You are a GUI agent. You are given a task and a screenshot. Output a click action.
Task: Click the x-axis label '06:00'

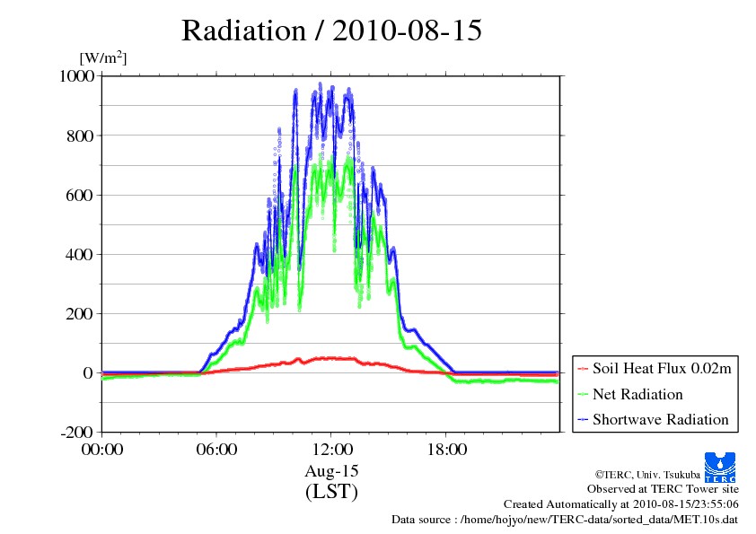216,450
